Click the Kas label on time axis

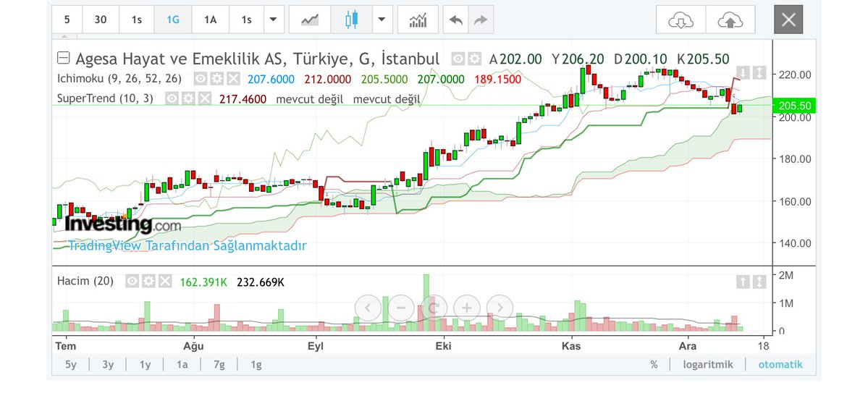[571, 347]
